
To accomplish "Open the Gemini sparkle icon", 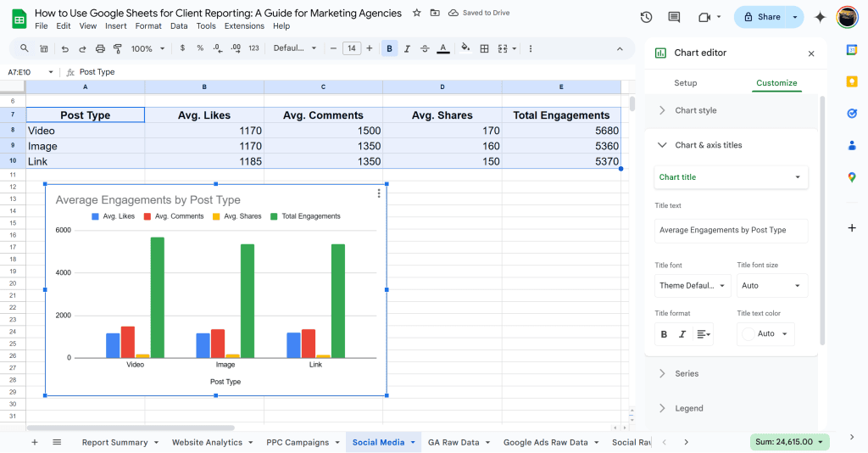I will click(820, 17).
